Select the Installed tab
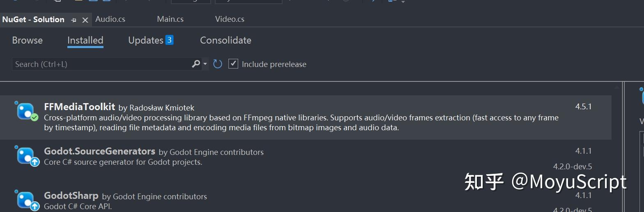This screenshot has width=644, height=212. pyautogui.click(x=85, y=40)
